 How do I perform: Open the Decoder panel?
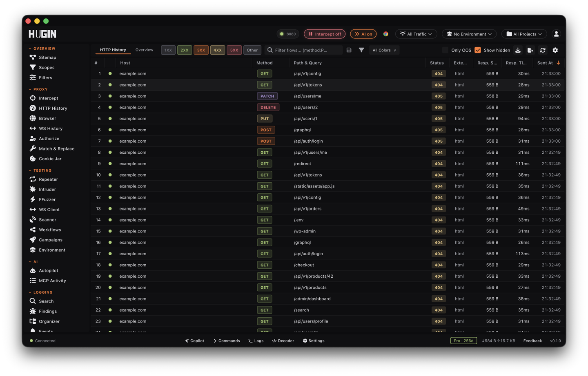click(x=283, y=341)
